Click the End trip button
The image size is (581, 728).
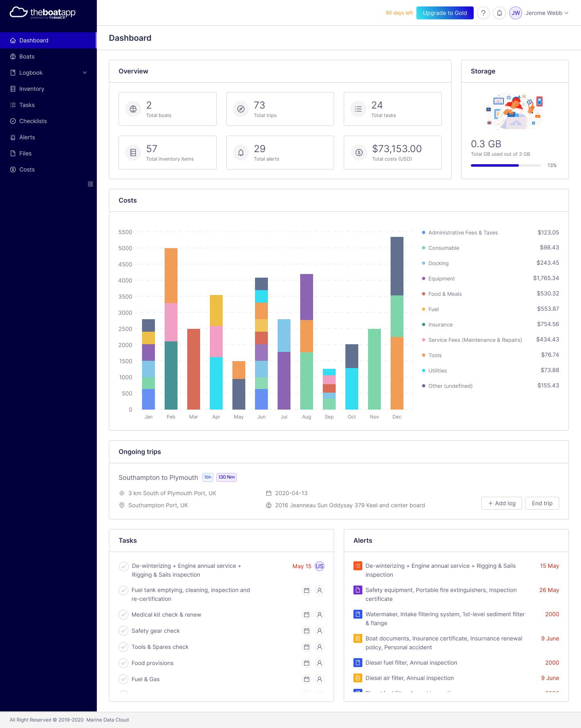pyautogui.click(x=542, y=503)
